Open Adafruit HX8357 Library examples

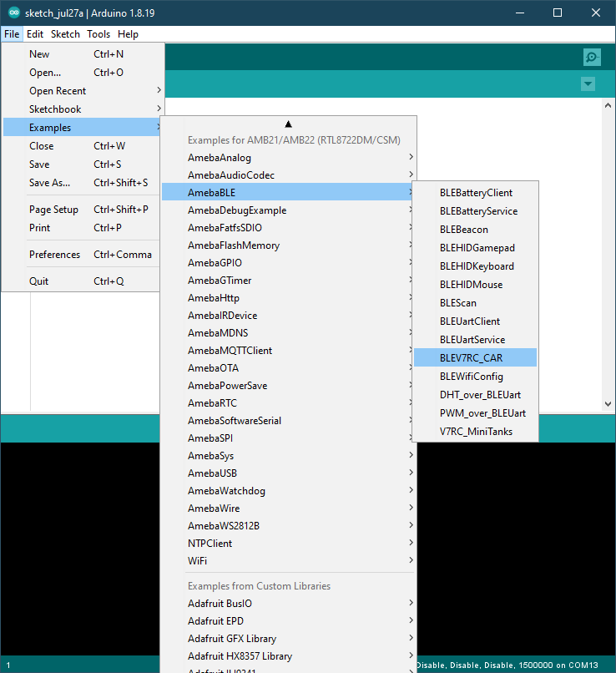pos(288,656)
